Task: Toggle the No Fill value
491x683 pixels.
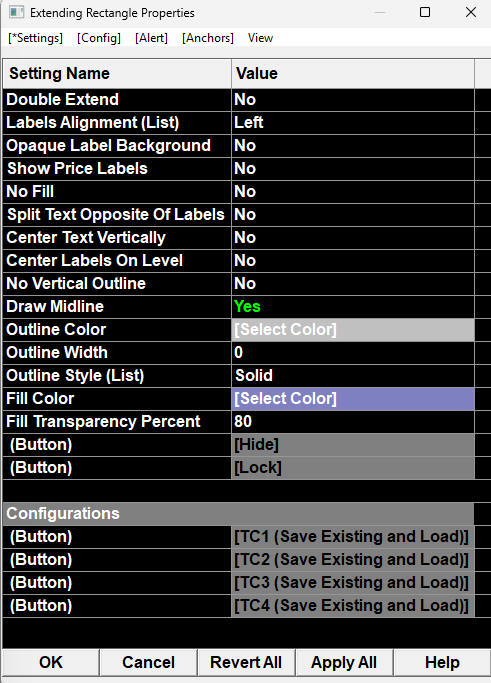Action: click(352, 192)
